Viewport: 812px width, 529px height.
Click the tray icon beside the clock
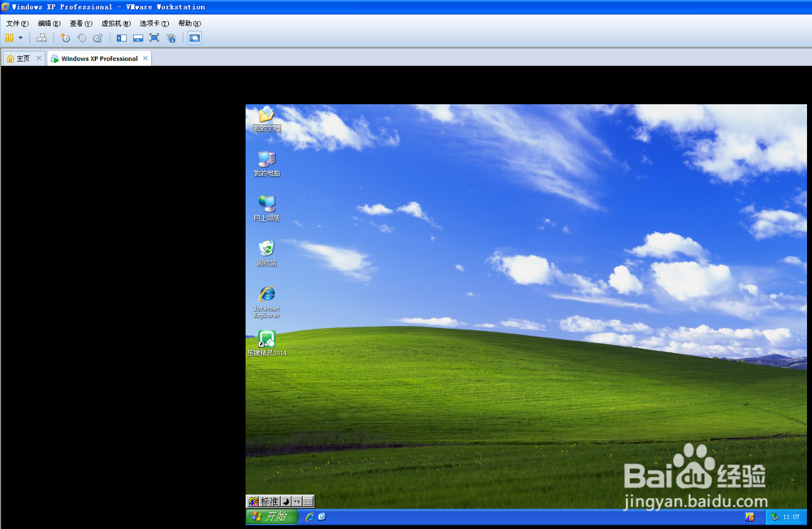click(775, 517)
